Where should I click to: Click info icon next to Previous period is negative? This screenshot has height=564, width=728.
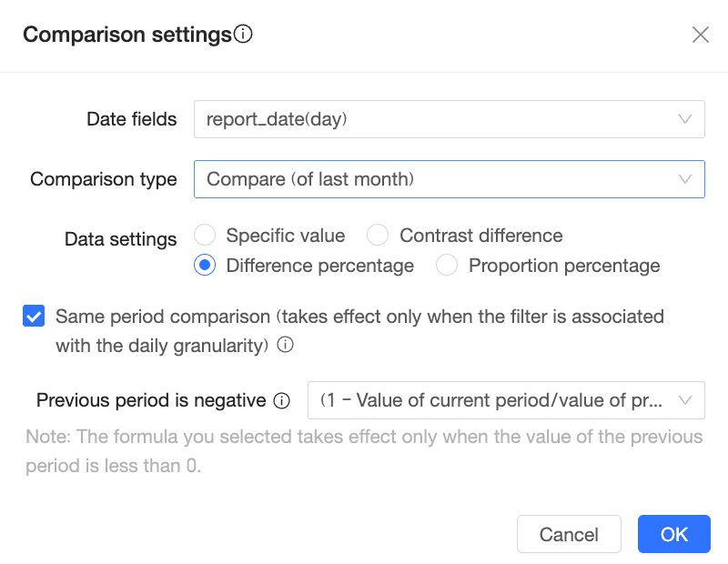tap(281, 400)
